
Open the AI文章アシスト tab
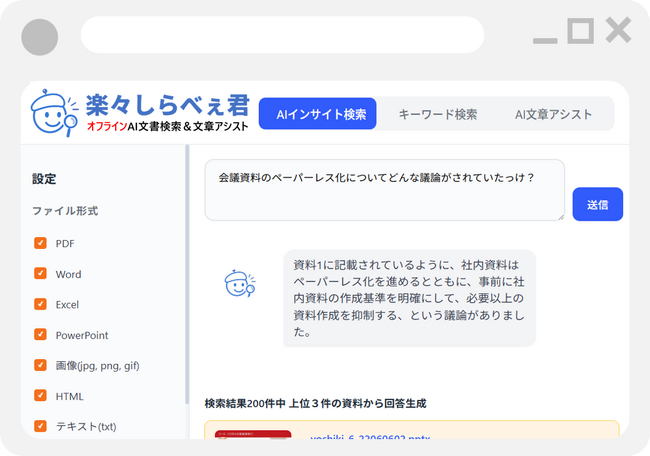pyautogui.click(x=553, y=115)
